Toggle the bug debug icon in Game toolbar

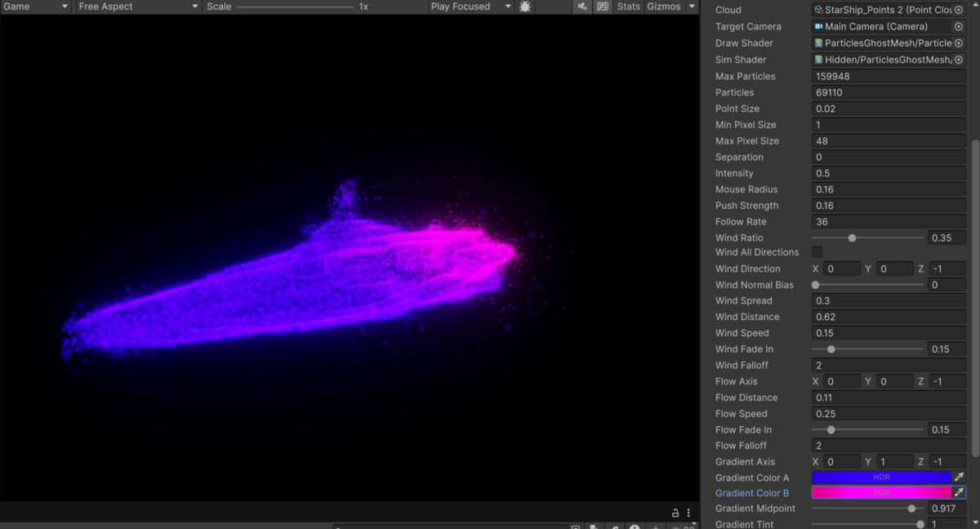point(525,7)
